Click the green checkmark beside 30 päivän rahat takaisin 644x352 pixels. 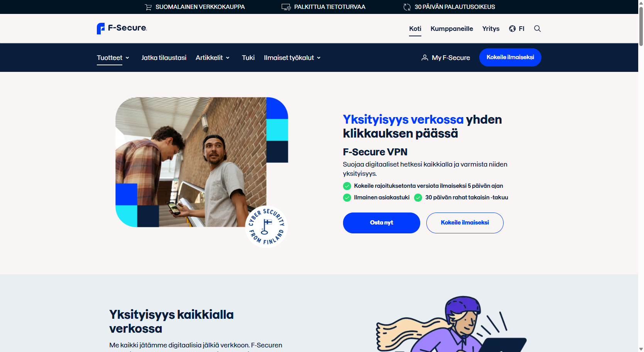coord(418,197)
